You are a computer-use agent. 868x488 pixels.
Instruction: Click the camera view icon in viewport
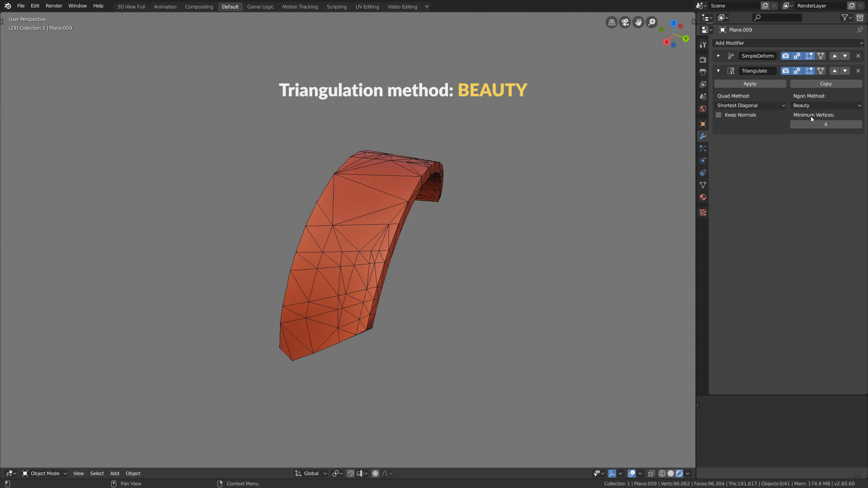coord(625,22)
